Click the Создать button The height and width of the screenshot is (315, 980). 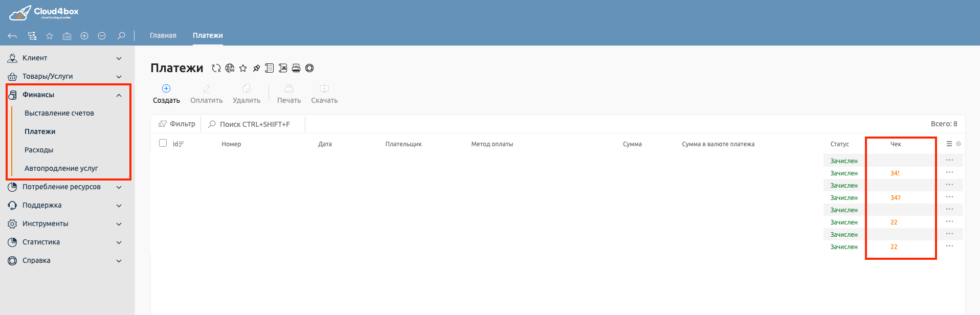point(166,94)
